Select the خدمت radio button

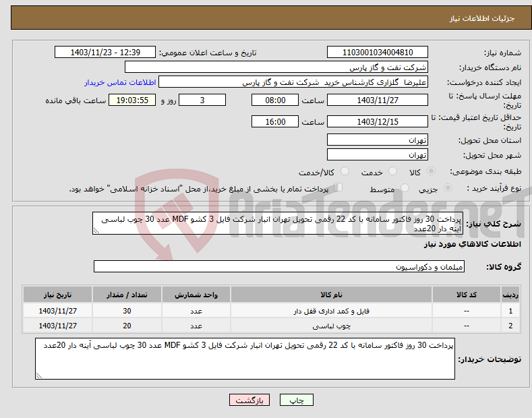click(x=392, y=171)
